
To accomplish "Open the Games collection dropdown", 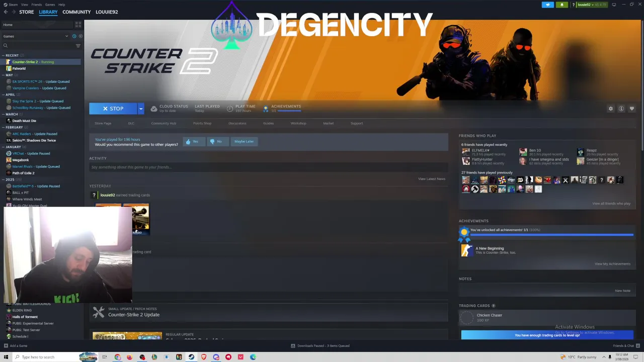I will tap(36, 36).
